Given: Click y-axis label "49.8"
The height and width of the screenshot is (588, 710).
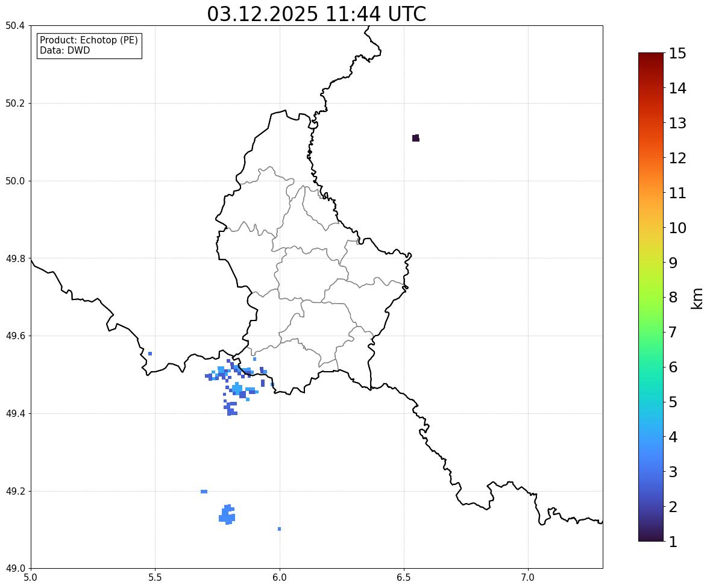Looking at the screenshot, I should point(15,258).
